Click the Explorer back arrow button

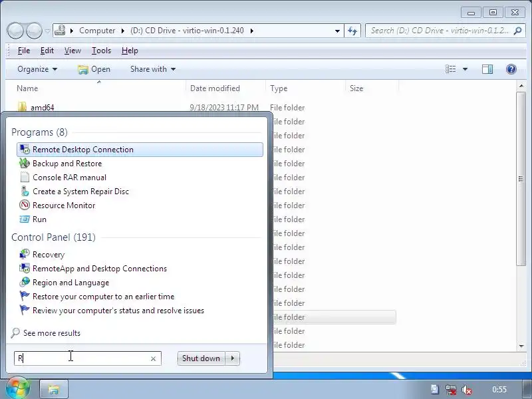click(15, 31)
